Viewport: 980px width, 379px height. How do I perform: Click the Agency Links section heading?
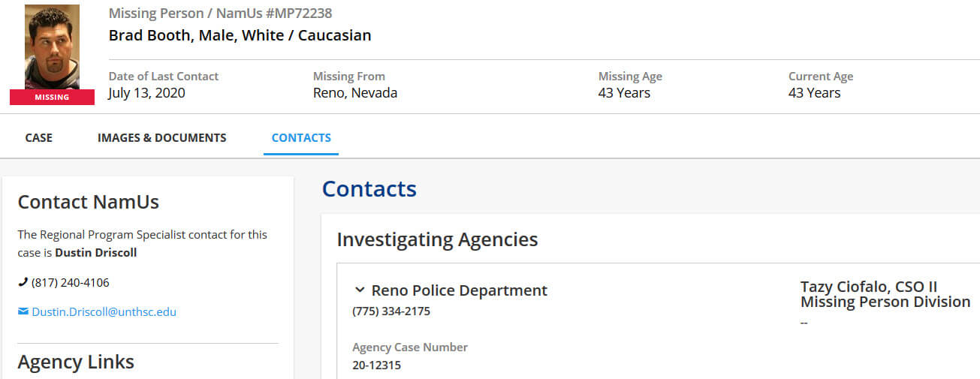tap(76, 362)
